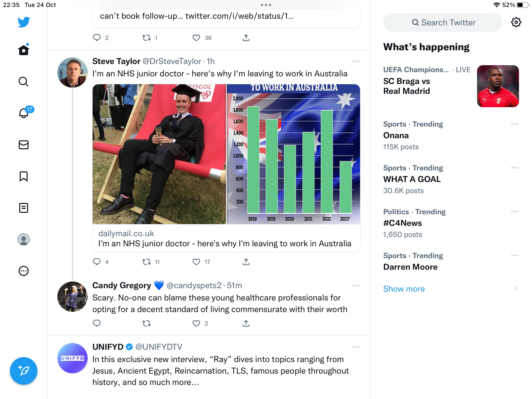Open Candy Gregory tweet 51m timestamp
This screenshot has width=532, height=399.
point(234,285)
